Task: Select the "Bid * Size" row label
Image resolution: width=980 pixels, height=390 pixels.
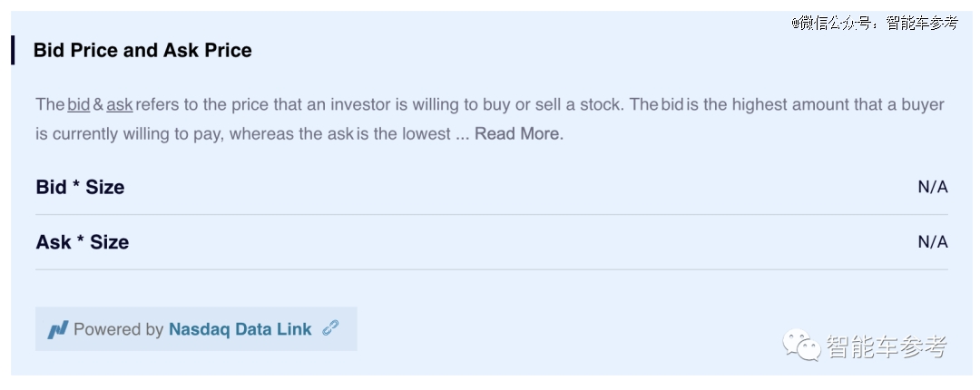Action: (80, 187)
